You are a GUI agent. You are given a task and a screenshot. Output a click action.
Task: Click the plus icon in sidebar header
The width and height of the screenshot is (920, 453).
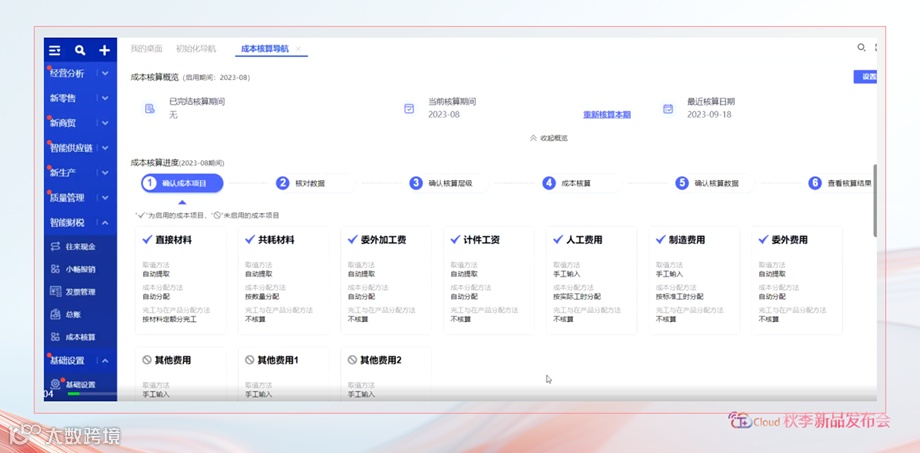104,50
